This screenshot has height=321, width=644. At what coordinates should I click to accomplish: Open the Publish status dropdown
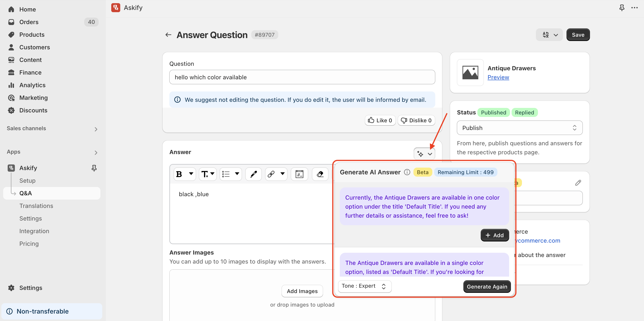[519, 128]
